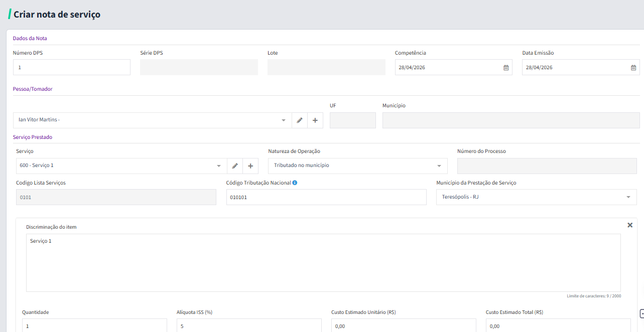Focus the Número DPS field
This screenshot has width=644, height=332.
click(72, 67)
